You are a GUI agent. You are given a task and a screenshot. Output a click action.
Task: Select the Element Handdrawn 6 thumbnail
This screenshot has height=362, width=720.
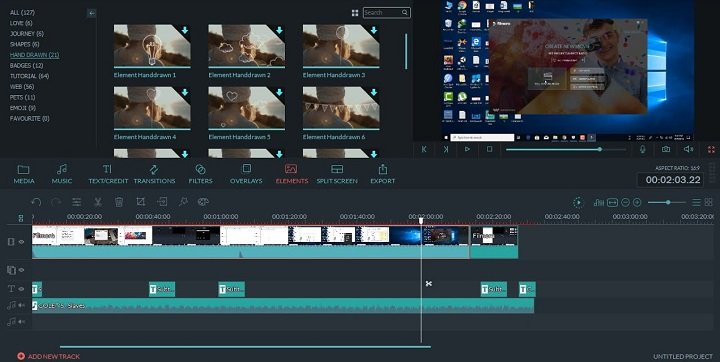click(x=341, y=108)
